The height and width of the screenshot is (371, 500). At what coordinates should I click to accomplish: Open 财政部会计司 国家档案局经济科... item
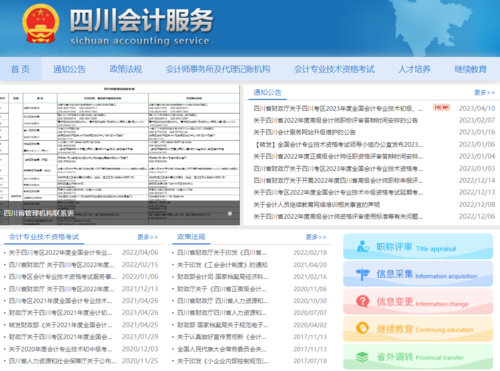222,277
